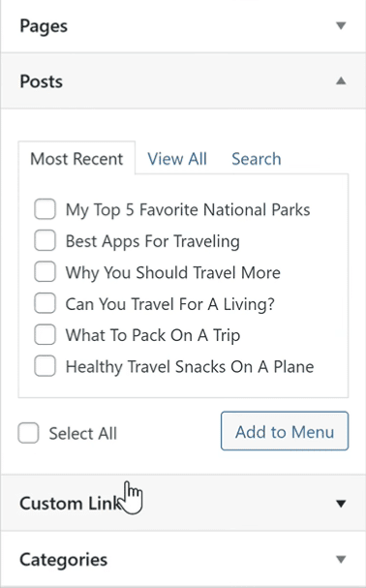The image size is (366, 588).
Task: Open the Custom Links panel header
Action: 183,504
